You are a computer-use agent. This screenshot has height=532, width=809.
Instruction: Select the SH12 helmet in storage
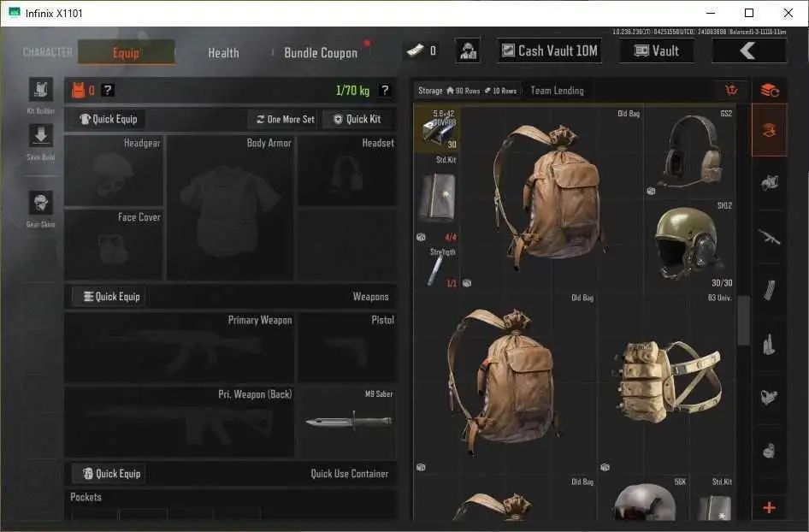click(690, 245)
